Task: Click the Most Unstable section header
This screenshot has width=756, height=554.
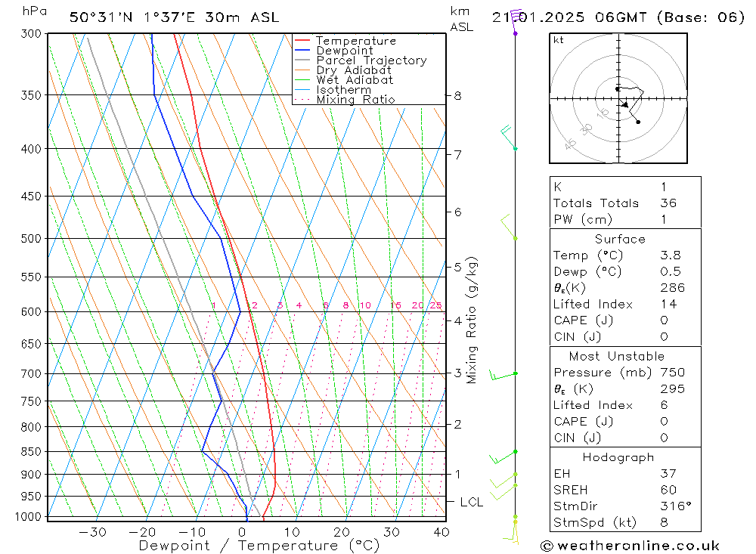Action: (x=617, y=356)
